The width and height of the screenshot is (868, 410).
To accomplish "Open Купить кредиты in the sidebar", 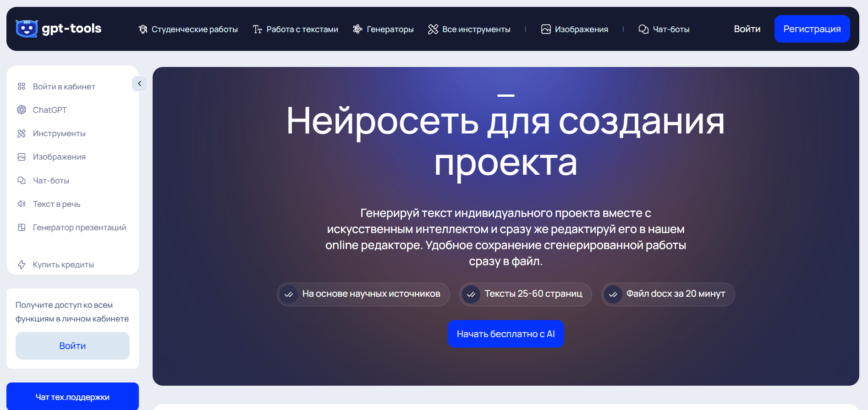I will pos(63,265).
